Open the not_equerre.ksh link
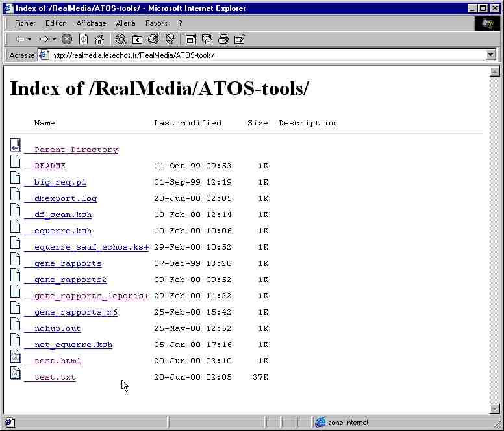504x431 pixels. pos(73,345)
